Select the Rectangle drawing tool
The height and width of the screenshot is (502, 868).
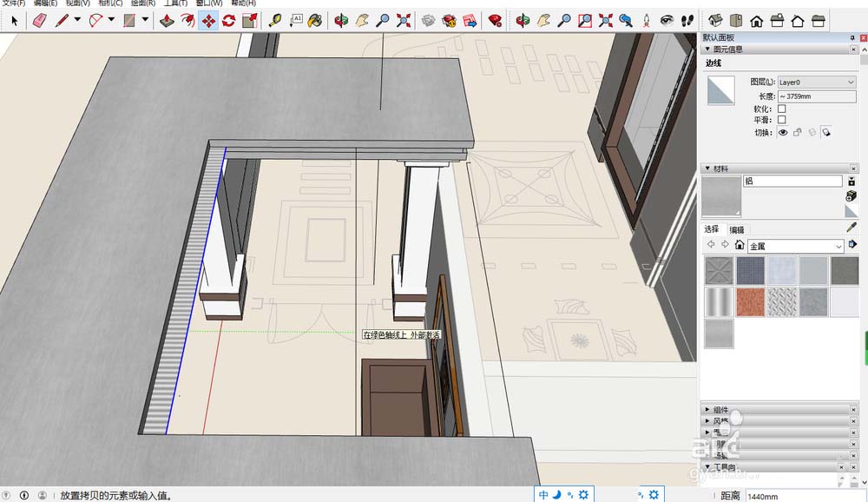click(130, 22)
